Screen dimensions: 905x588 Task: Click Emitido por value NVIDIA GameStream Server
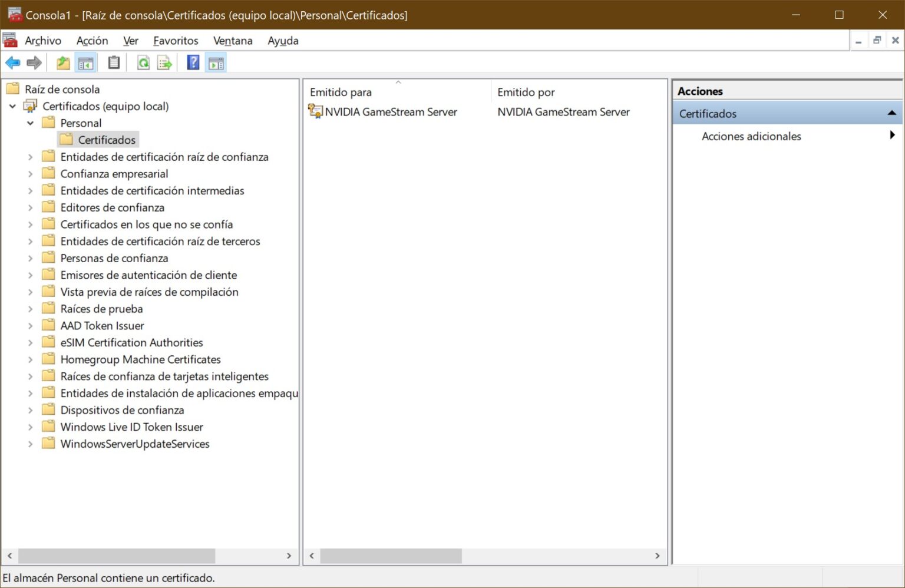[x=563, y=112]
